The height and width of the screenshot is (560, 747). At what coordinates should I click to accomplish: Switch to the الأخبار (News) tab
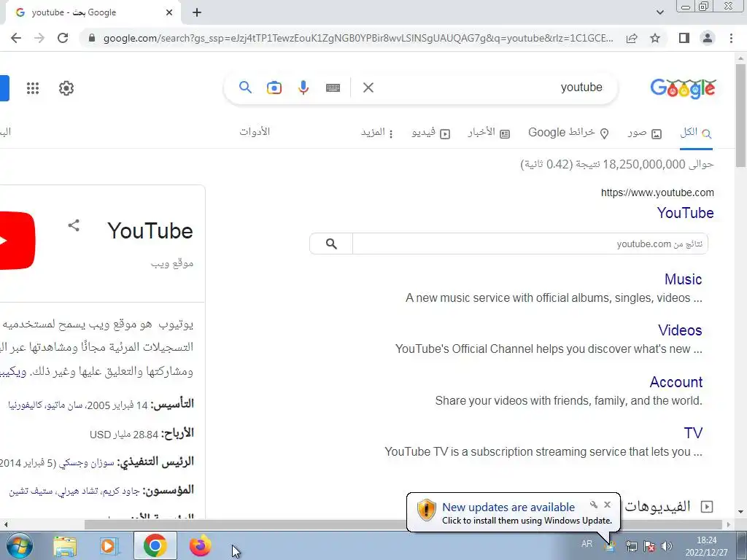[x=489, y=133]
